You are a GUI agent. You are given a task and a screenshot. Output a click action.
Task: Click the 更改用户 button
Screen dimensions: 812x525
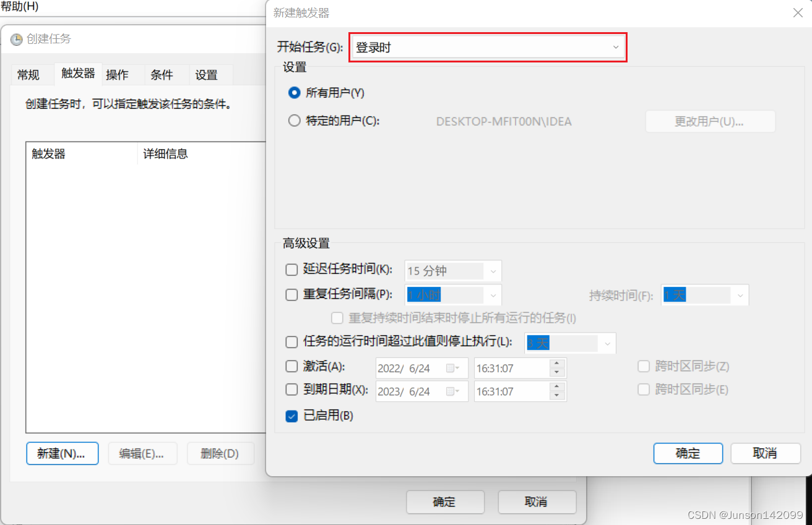(710, 121)
